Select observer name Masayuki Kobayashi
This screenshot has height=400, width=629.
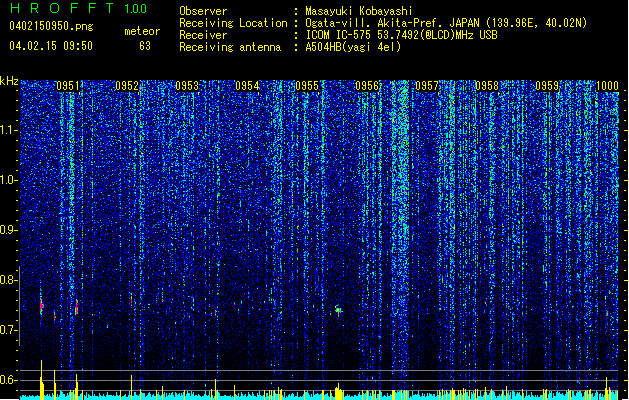[359, 11]
